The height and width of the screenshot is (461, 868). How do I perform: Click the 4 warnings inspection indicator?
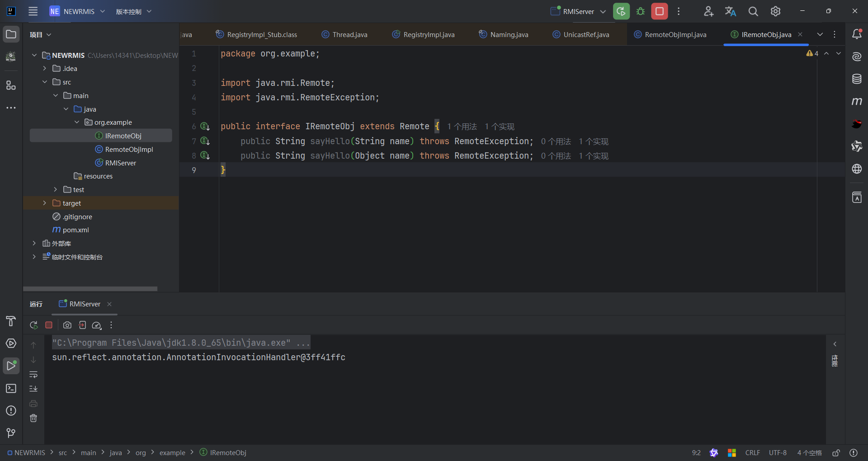(x=812, y=53)
